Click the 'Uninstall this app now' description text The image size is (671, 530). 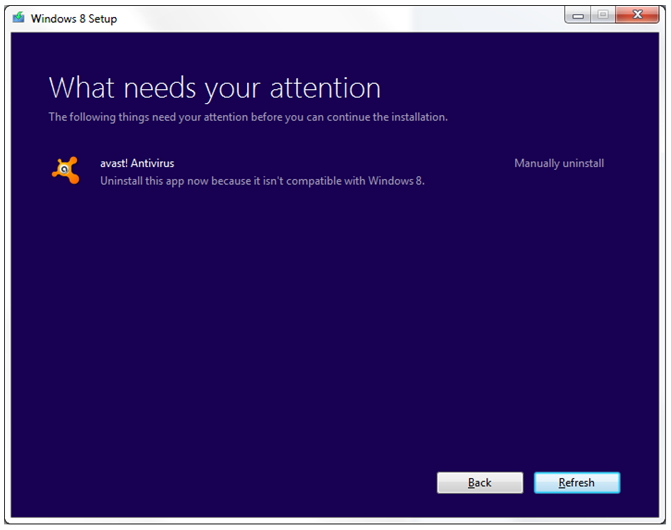pos(262,181)
